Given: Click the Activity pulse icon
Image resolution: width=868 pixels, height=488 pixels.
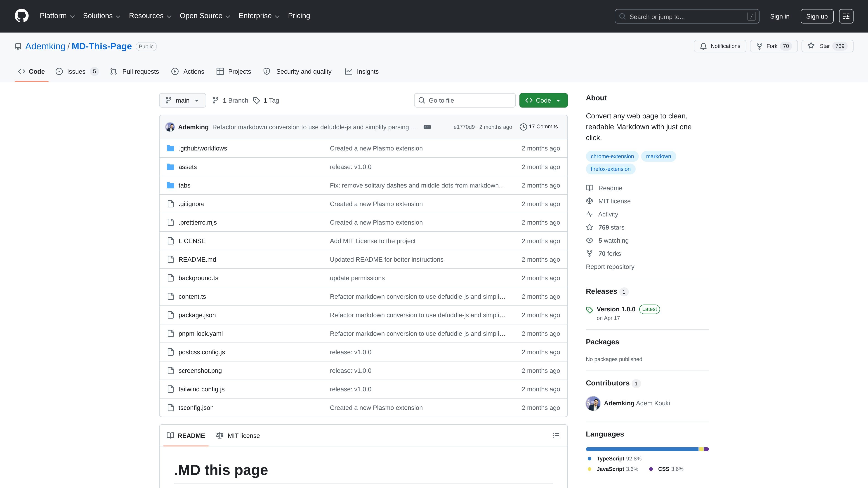Looking at the screenshot, I should [589, 214].
